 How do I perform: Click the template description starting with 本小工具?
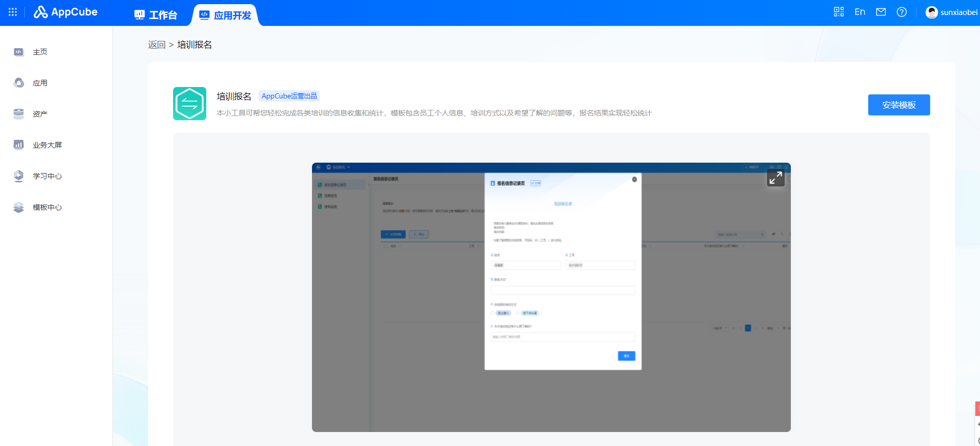[434, 113]
